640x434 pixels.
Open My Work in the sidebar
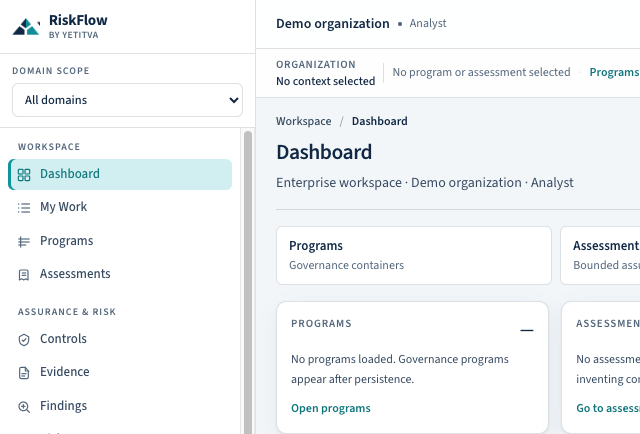(x=120, y=207)
